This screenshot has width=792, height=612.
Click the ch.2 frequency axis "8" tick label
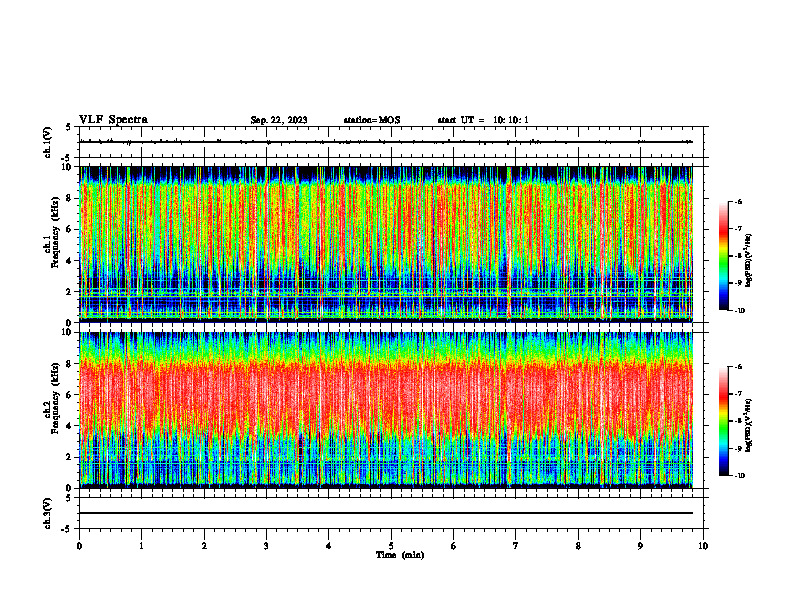pos(68,364)
